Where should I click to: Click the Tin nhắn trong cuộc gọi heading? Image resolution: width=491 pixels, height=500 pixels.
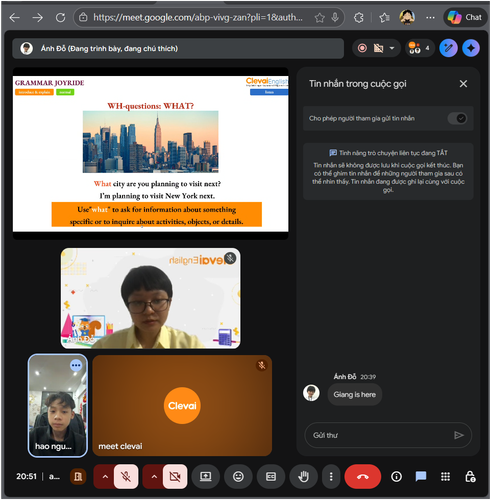point(357,84)
